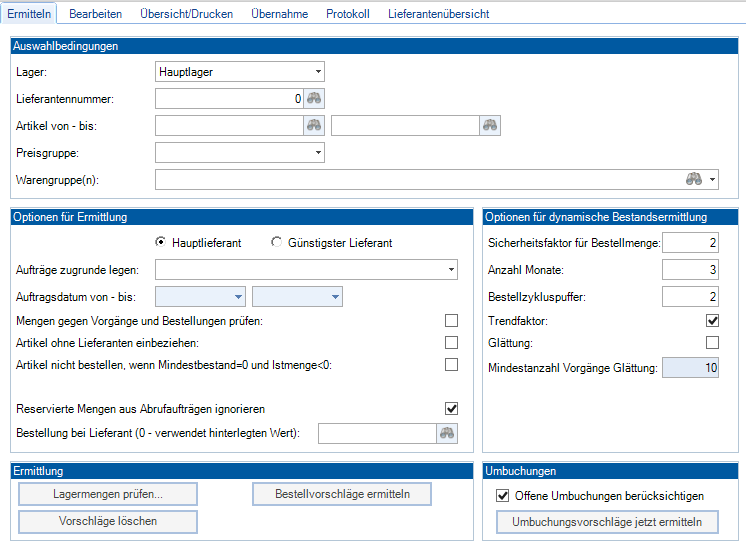Enable Mengen gegen Vorgänge und Bestellungen prüfen
The image size is (746, 545).
[x=452, y=320]
